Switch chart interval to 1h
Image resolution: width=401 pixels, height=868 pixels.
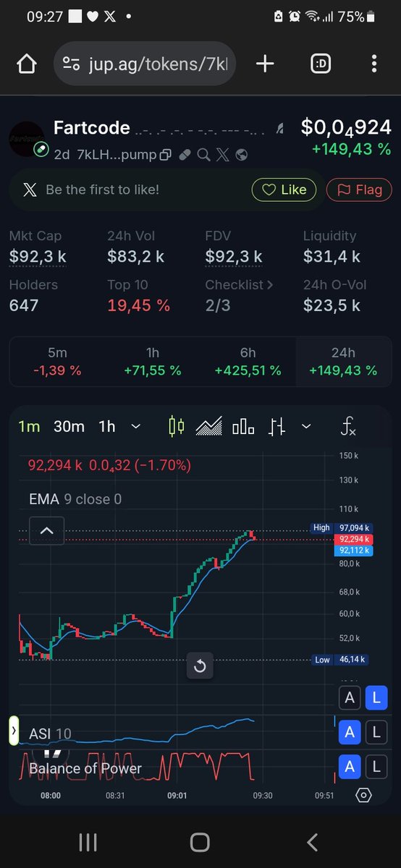(x=107, y=427)
